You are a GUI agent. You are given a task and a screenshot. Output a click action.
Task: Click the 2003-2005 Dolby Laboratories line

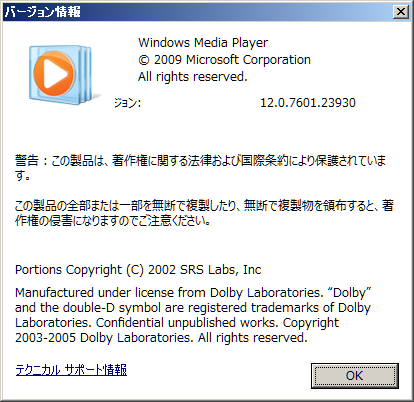click(x=161, y=338)
